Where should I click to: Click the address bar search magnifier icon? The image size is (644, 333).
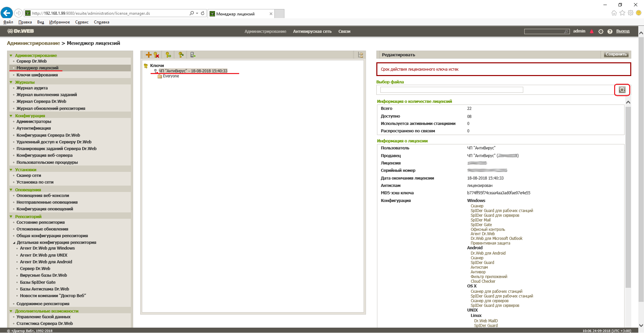click(x=192, y=13)
